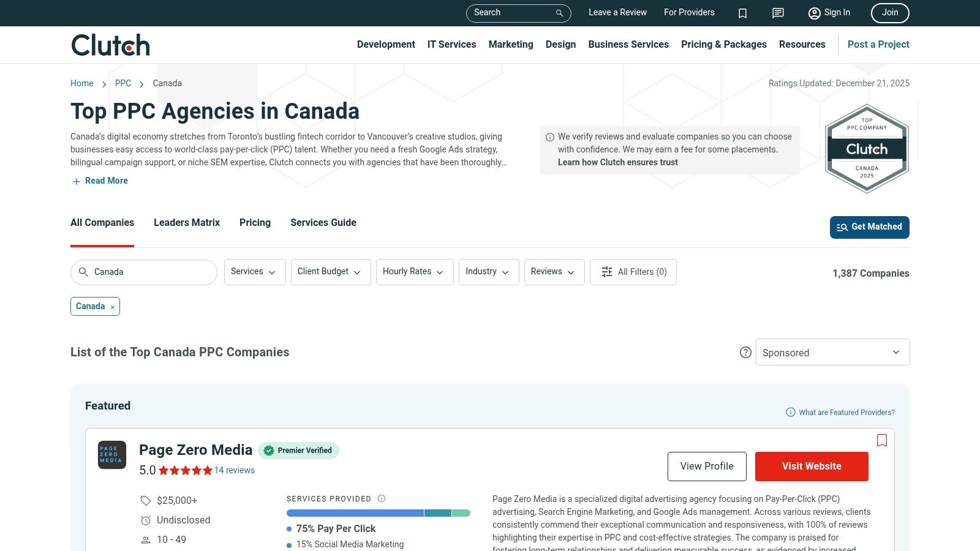Change sorting via the Sponsored dropdown
Screen dimensions: 980x551
coord(832,352)
